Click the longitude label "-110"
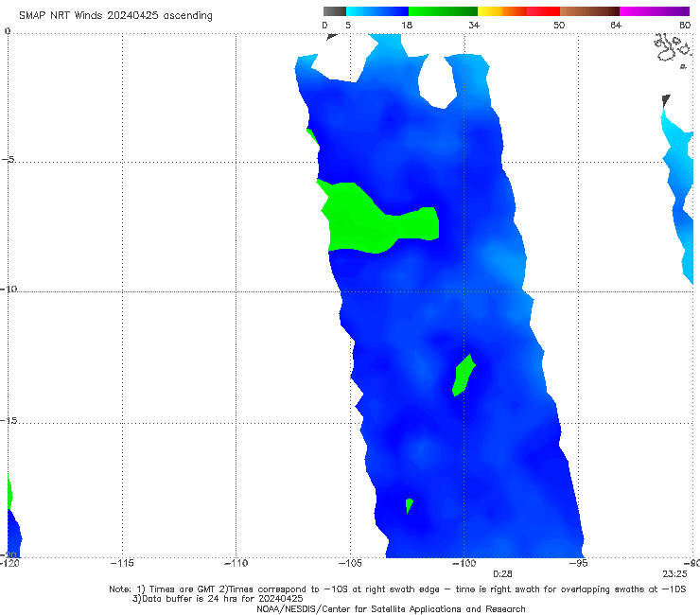This screenshot has height=615, width=700. (x=236, y=563)
